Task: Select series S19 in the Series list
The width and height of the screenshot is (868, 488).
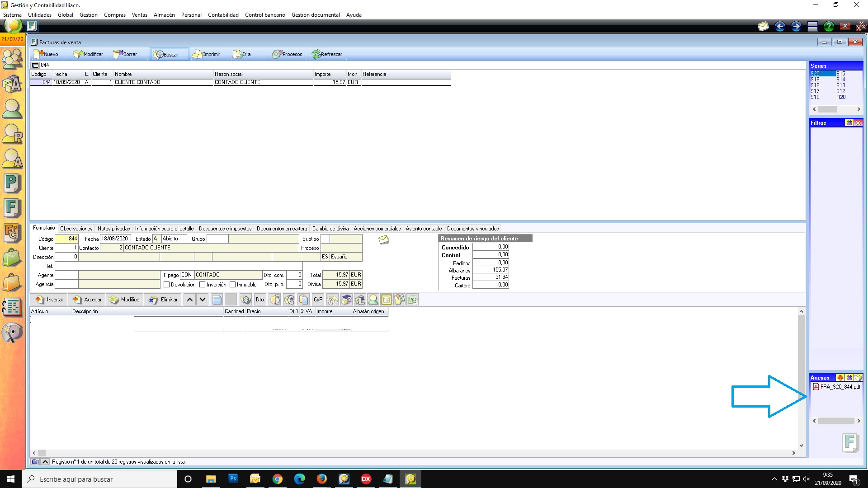Action: point(815,80)
